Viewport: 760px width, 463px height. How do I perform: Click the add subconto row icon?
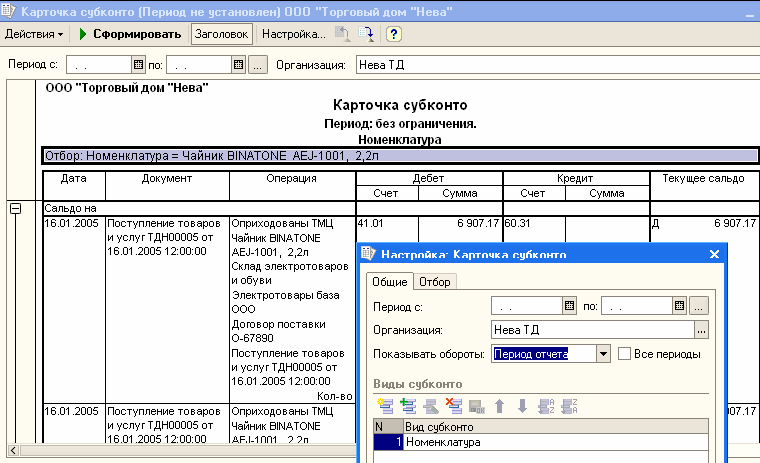pos(385,405)
